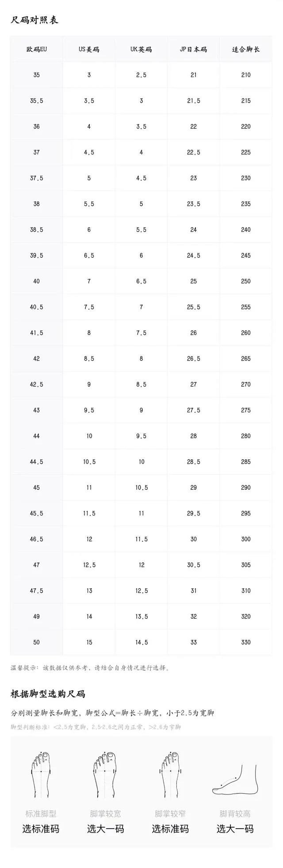
Task: Click the 根据脚型选购尺码 heading
Action: pos(48,694)
